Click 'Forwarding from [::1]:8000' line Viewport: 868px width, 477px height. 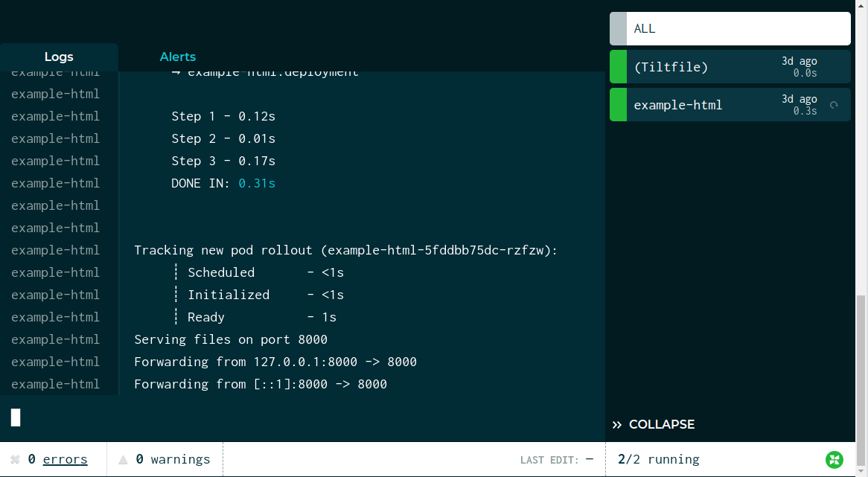click(x=261, y=384)
